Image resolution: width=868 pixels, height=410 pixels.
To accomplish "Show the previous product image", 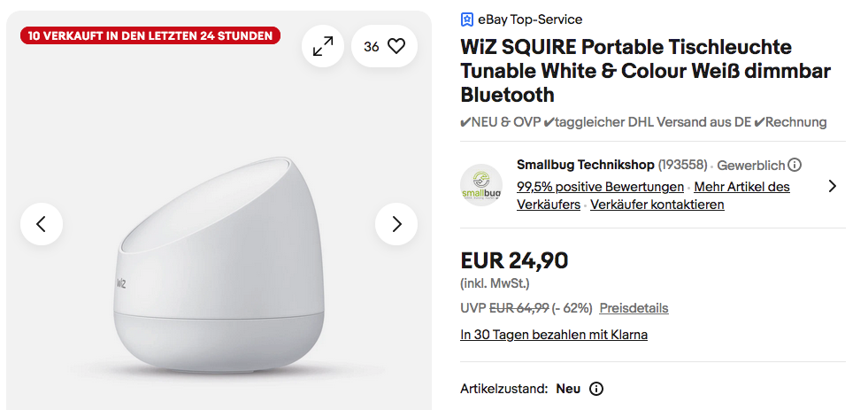I will pos(42,224).
